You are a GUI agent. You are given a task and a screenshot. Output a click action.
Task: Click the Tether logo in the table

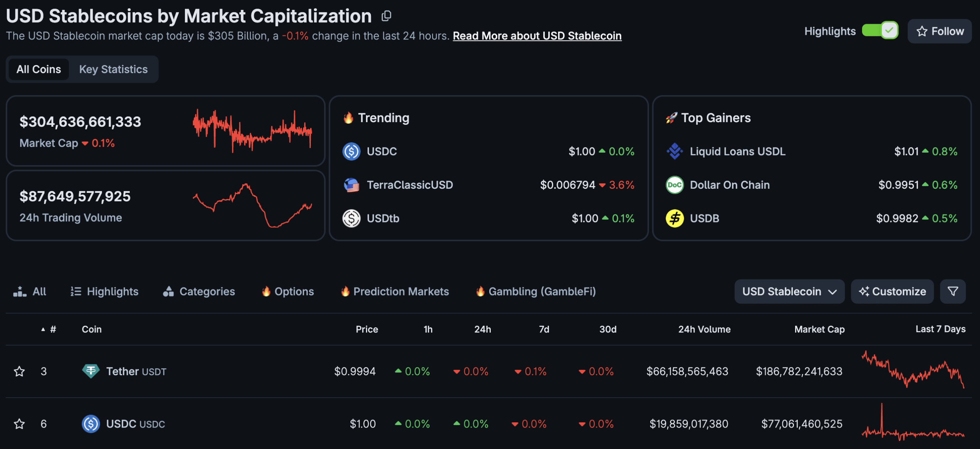(91, 371)
